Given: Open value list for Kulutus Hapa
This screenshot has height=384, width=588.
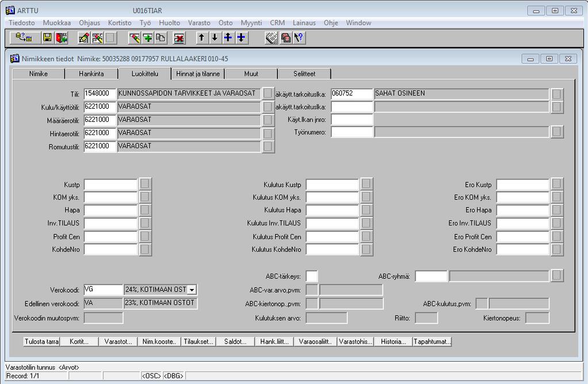Looking at the screenshot, I should tap(366, 210).
